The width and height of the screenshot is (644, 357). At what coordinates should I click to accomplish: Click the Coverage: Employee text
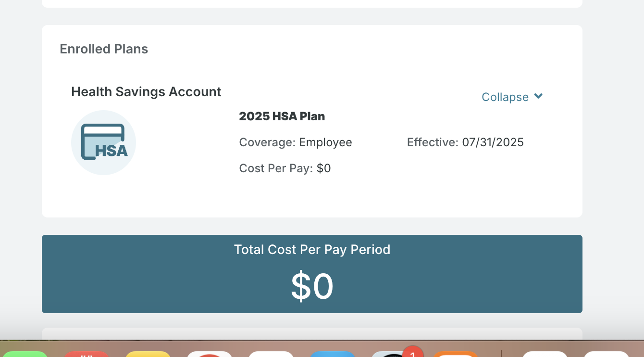coord(296,142)
